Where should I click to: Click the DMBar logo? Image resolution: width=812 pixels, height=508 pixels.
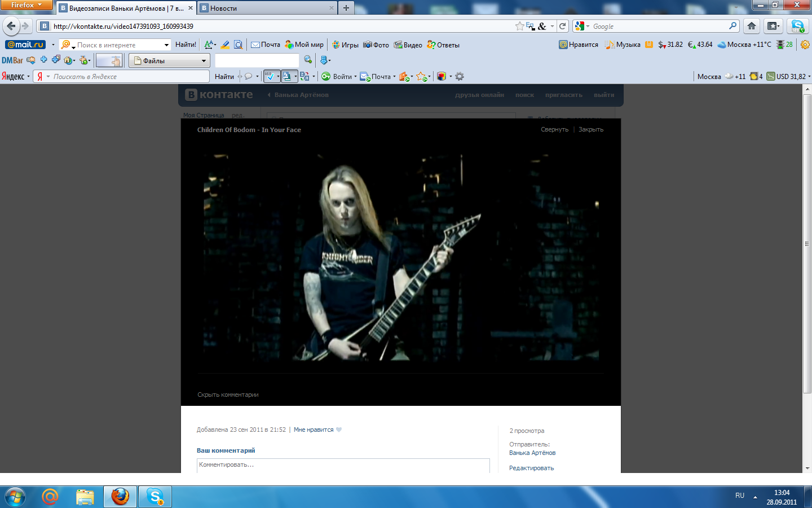[x=12, y=60]
